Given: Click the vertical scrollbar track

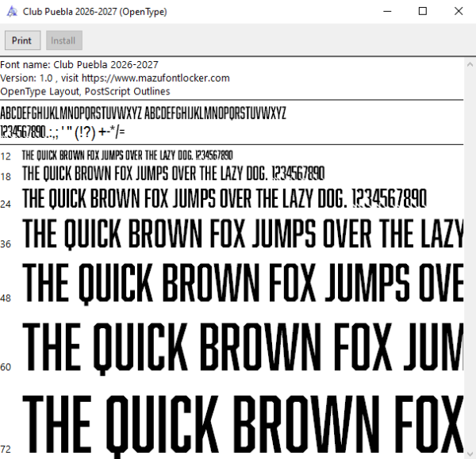Looking at the screenshot, I should click(x=470, y=259).
